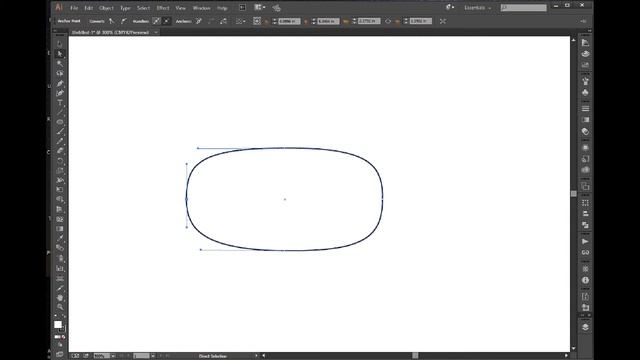Screen dimensions: 640x360
Task: Open the Stroke panel with three-lines icon
Action: click(585, 108)
